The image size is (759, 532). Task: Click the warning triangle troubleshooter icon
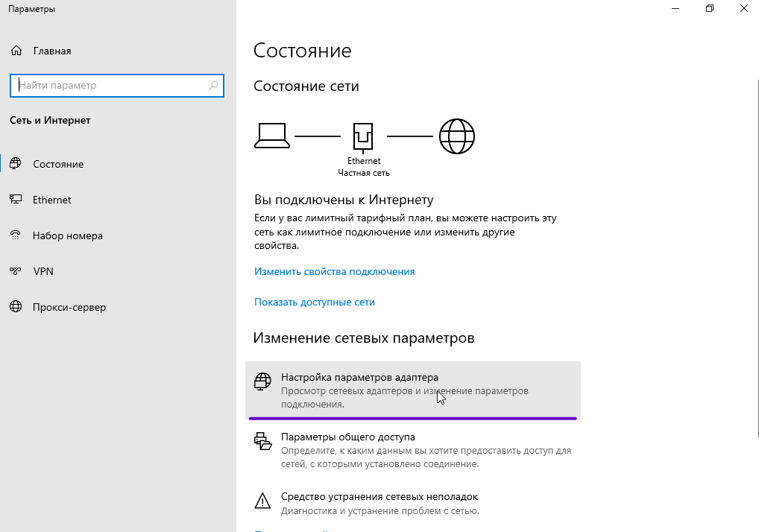pyautogui.click(x=262, y=500)
